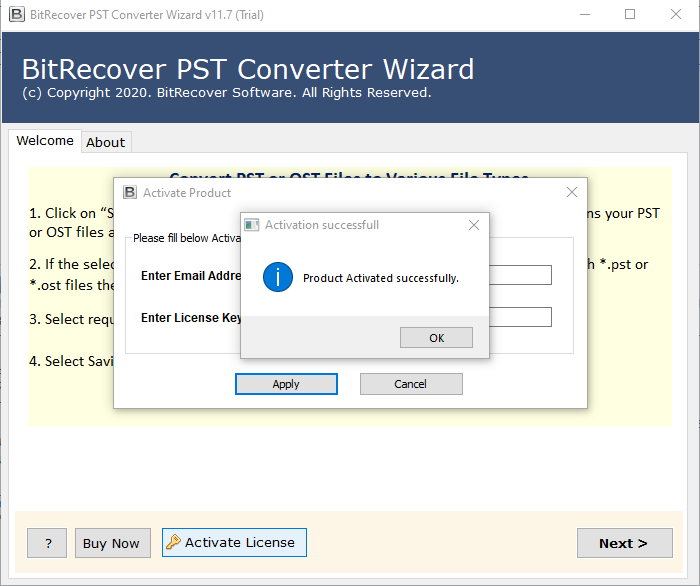Click the Next > button
Screen dimensions: 700x586
pyautogui.click(x=625, y=543)
